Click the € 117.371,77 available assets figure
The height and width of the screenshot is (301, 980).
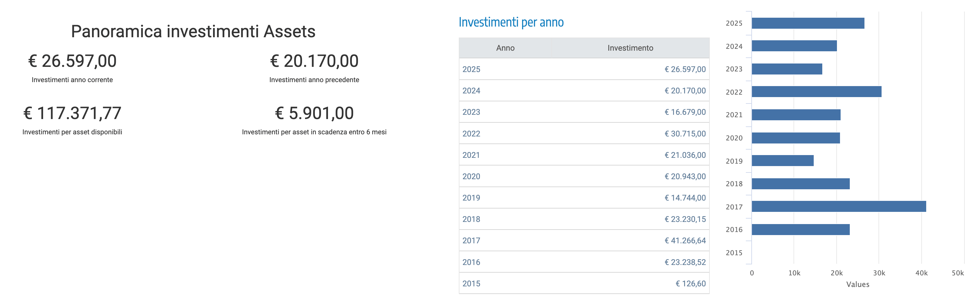(72, 113)
